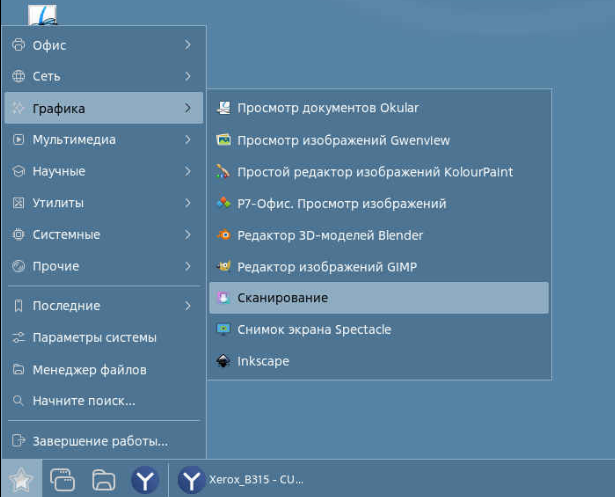The height and width of the screenshot is (497, 615).
Task: Expand the Офис submenu arrow
Action: [x=188, y=45]
